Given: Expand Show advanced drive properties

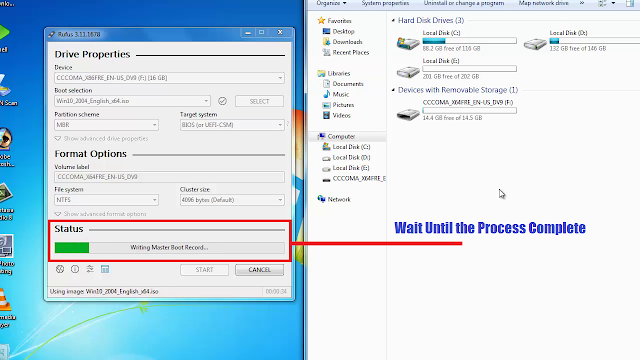Looking at the screenshot, I should coord(101,139).
